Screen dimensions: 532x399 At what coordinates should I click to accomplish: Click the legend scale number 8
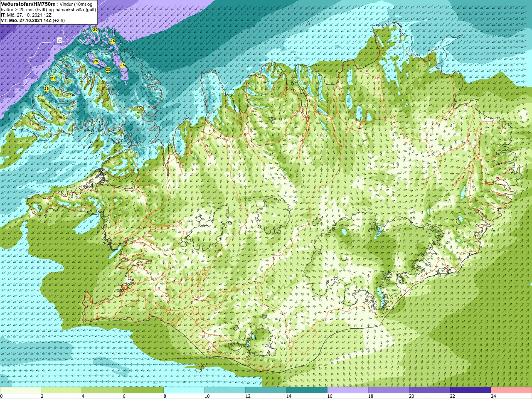click(x=165, y=396)
